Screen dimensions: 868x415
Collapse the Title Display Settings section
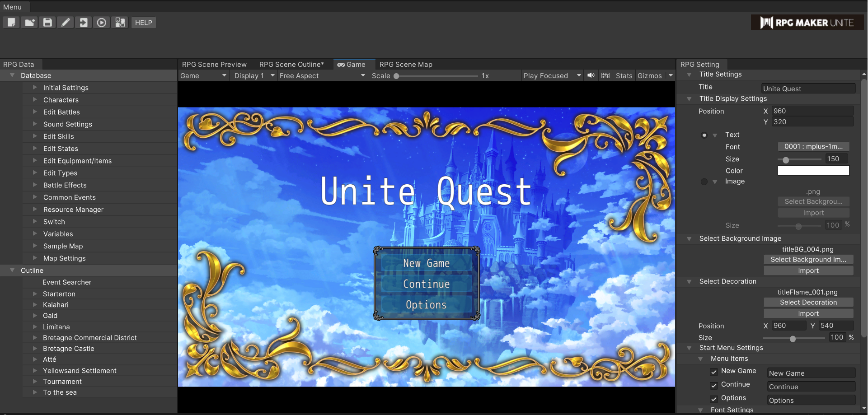[x=689, y=99]
